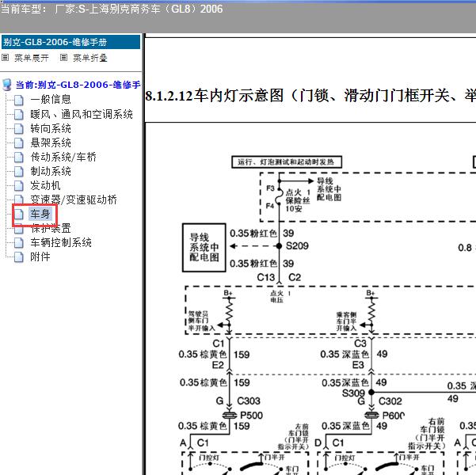476x475 pixels.
Task: Click the page icon beside 发动机
Action: (18, 186)
